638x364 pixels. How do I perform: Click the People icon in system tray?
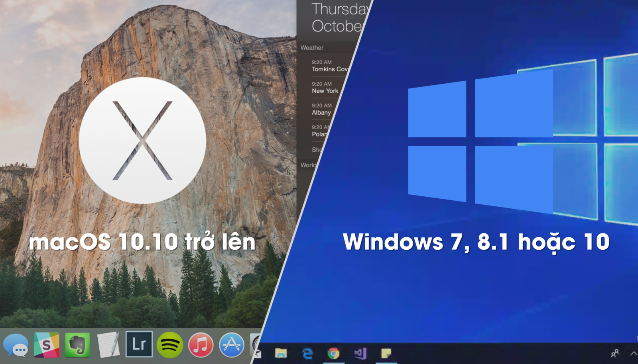615,353
